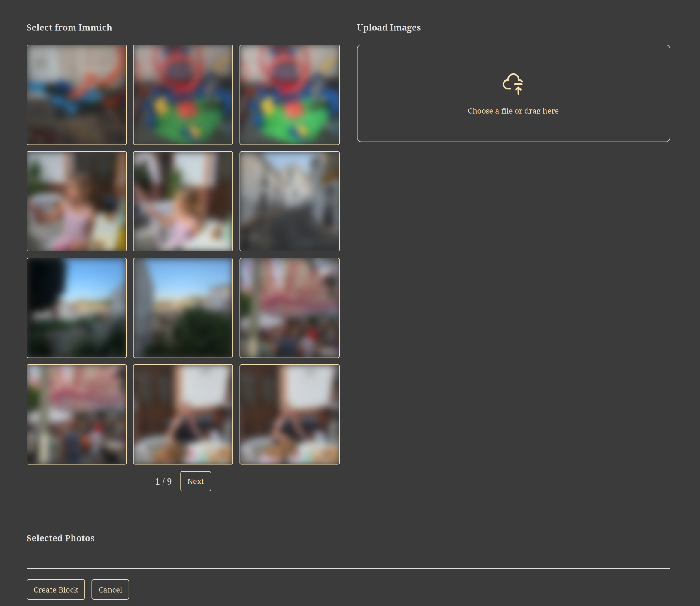Click the cloud upload icon
Viewport: 700px width, 606px height.
(x=513, y=84)
